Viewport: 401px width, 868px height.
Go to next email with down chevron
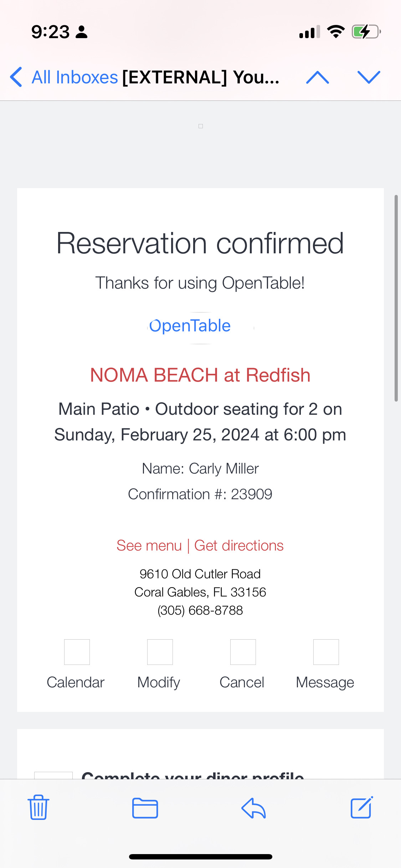click(369, 77)
